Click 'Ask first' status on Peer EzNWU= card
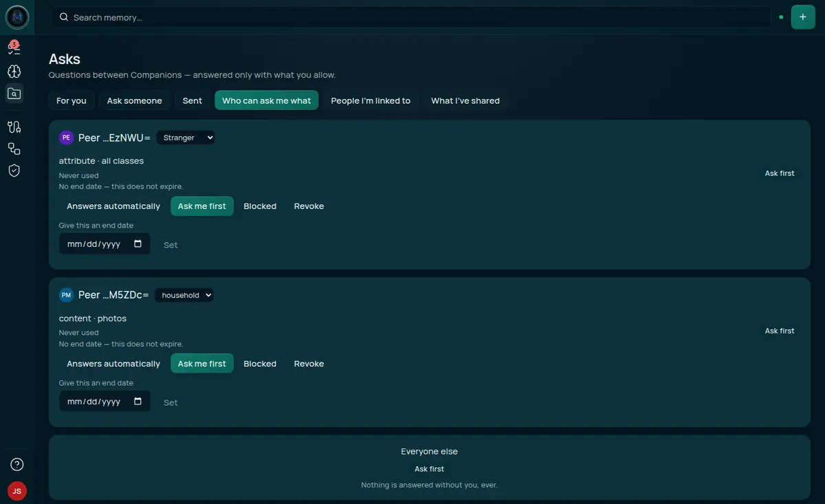Image resolution: width=825 pixels, height=504 pixels. 780,173
